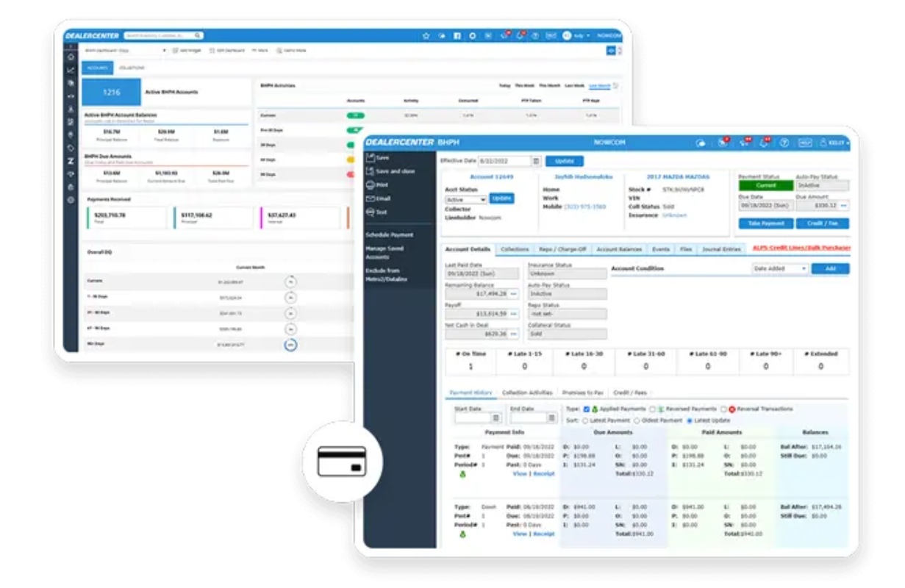Open the Events tab
The height and width of the screenshot is (588, 905).
pyautogui.click(x=660, y=250)
